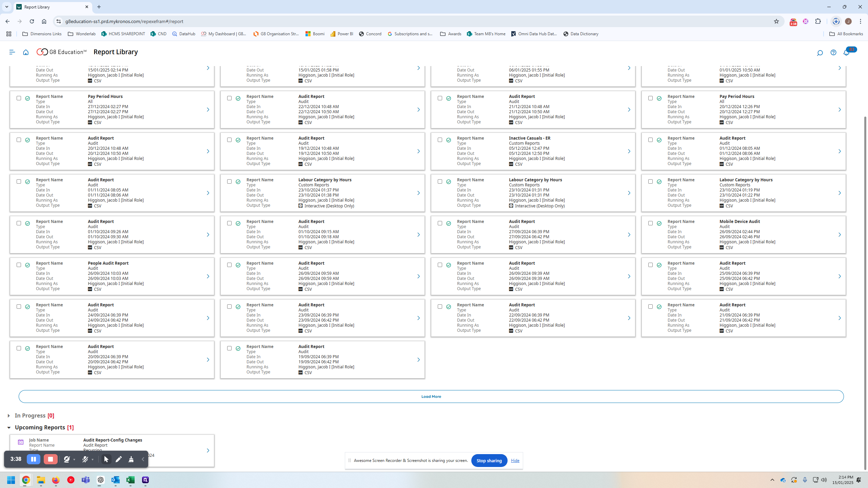Screen dimensions: 868x488
Task: Select checkbox for People Audit Report
Action: pyautogui.click(x=19, y=265)
